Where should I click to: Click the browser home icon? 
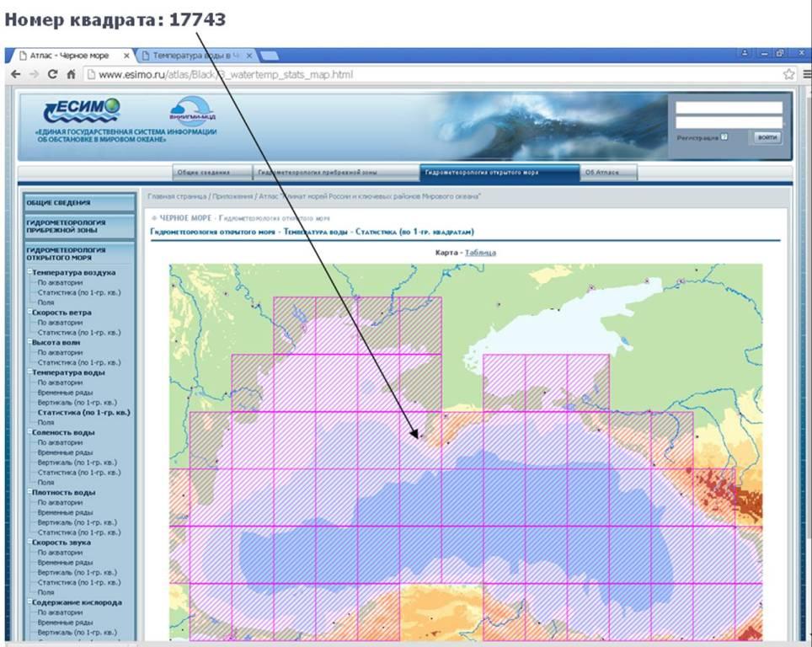coord(70,74)
